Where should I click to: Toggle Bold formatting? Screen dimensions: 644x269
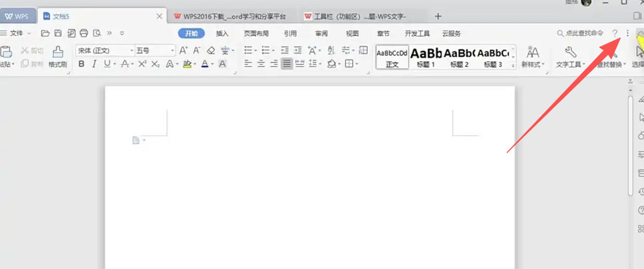pos(81,64)
